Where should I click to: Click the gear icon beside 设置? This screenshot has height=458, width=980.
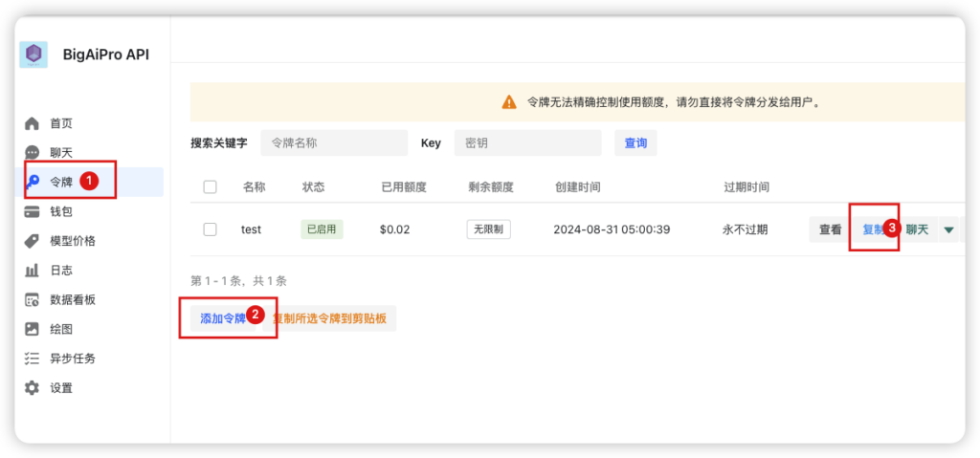(32, 388)
